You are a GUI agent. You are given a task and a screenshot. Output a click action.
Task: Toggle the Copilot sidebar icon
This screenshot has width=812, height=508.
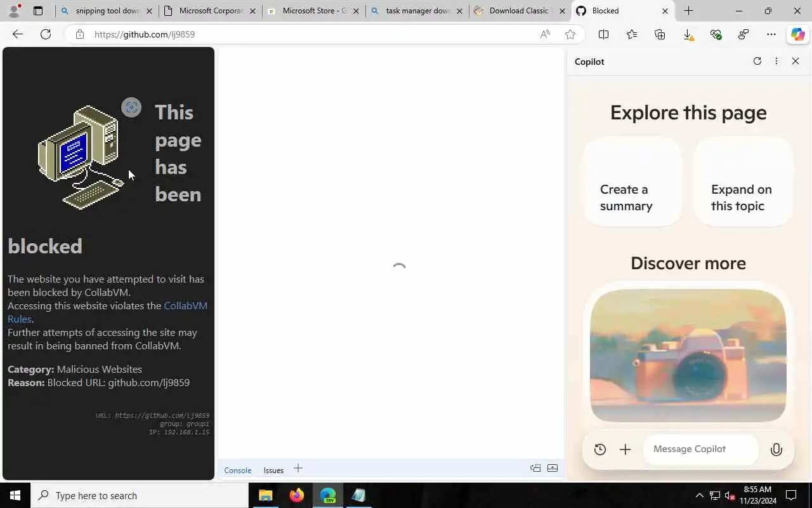(x=797, y=34)
